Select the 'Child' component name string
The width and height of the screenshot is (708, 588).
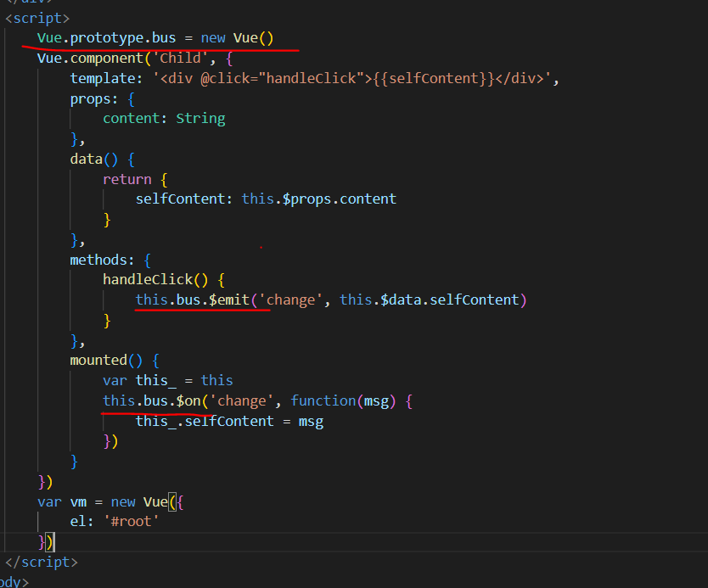pyautogui.click(x=180, y=59)
